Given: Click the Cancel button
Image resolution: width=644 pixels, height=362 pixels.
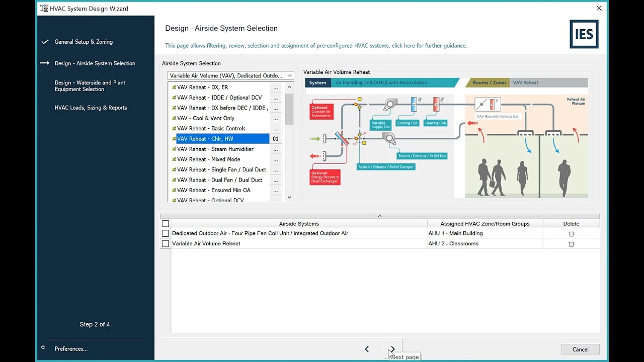Looking at the screenshot, I should click(x=580, y=349).
